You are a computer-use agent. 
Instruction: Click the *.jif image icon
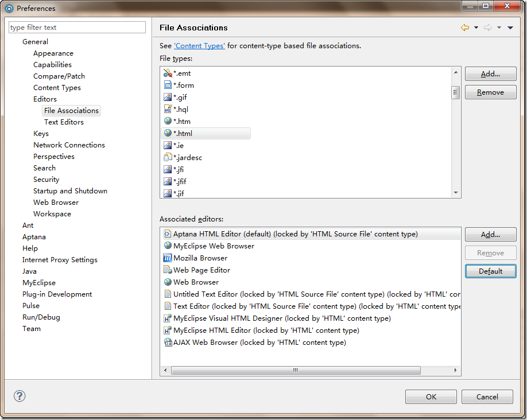[168, 193]
